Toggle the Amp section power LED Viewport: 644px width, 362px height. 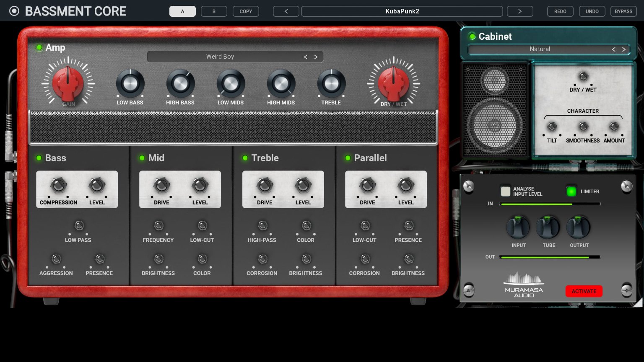39,47
